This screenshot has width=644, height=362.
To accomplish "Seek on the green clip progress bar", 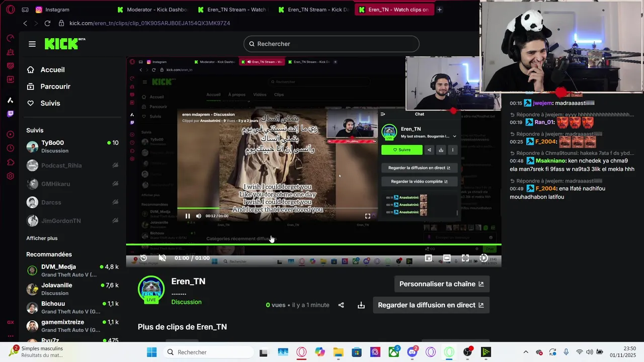I will point(313,245).
